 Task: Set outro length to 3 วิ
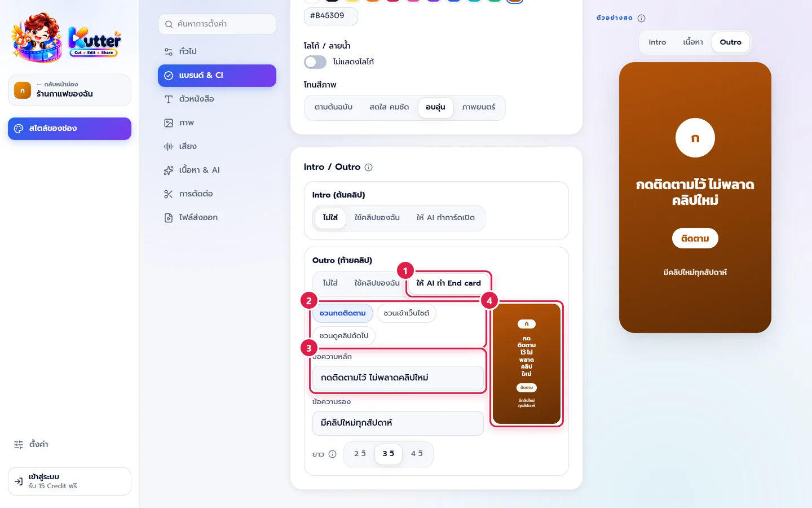(x=389, y=454)
